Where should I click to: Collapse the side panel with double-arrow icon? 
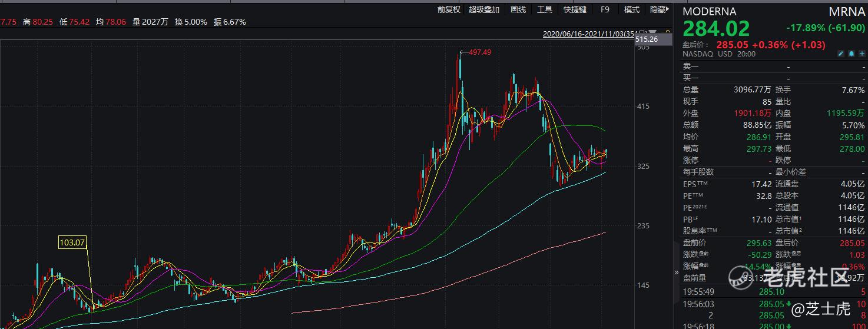[x=676, y=272]
